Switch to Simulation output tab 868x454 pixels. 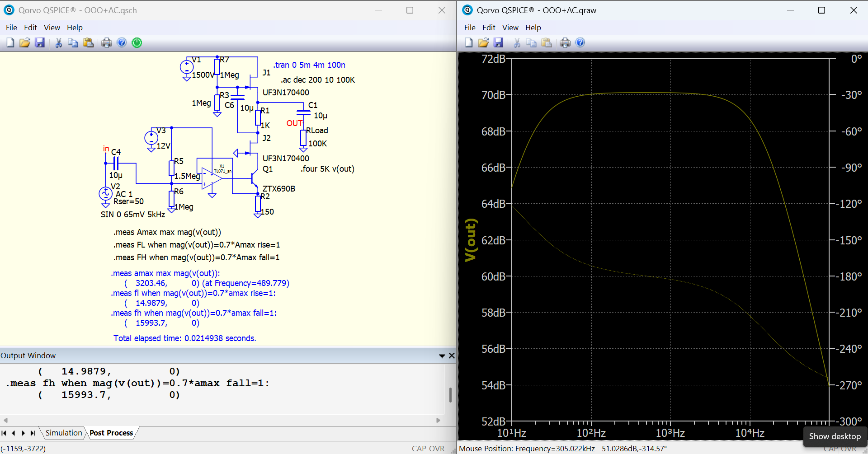point(64,433)
